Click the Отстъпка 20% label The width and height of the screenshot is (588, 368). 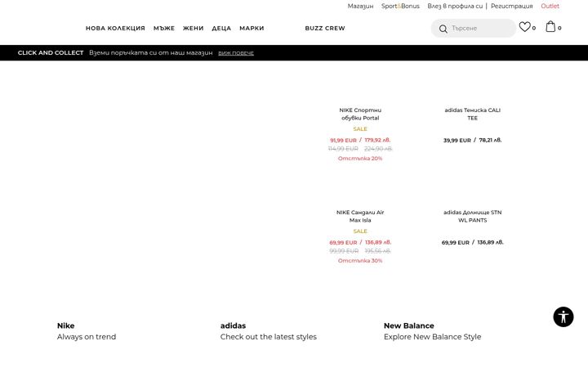click(360, 159)
